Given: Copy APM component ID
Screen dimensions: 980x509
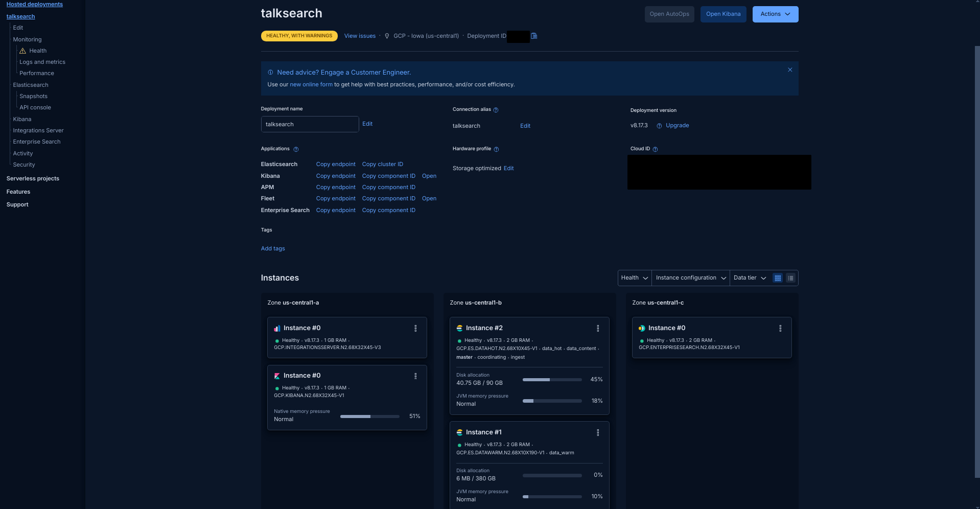Looking at the screenshot, I should click(x=389, y=188).
